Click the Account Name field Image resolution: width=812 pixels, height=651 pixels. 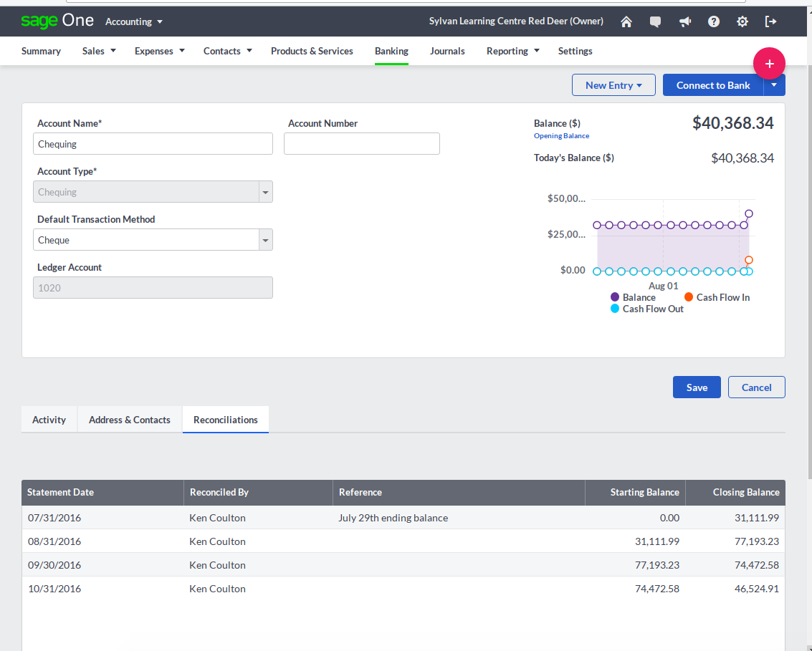click(153, 144)
